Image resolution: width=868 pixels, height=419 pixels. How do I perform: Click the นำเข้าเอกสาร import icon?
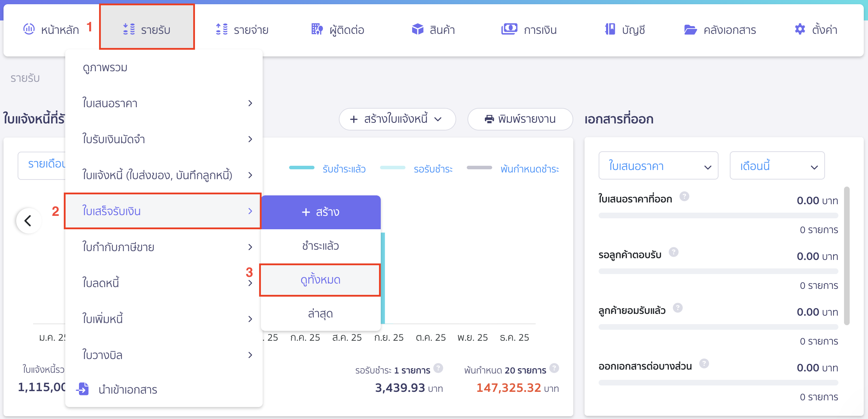(x=83, y=389)
